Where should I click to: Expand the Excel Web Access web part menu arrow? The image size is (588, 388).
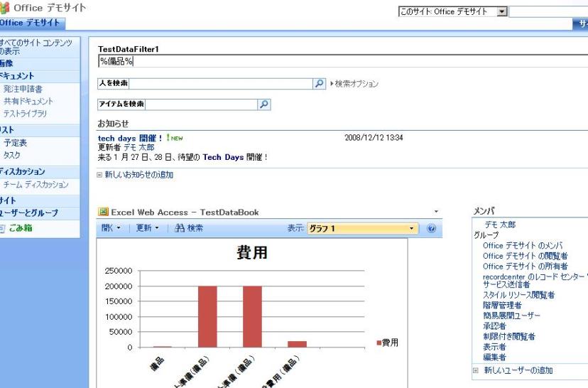(436, 212)
